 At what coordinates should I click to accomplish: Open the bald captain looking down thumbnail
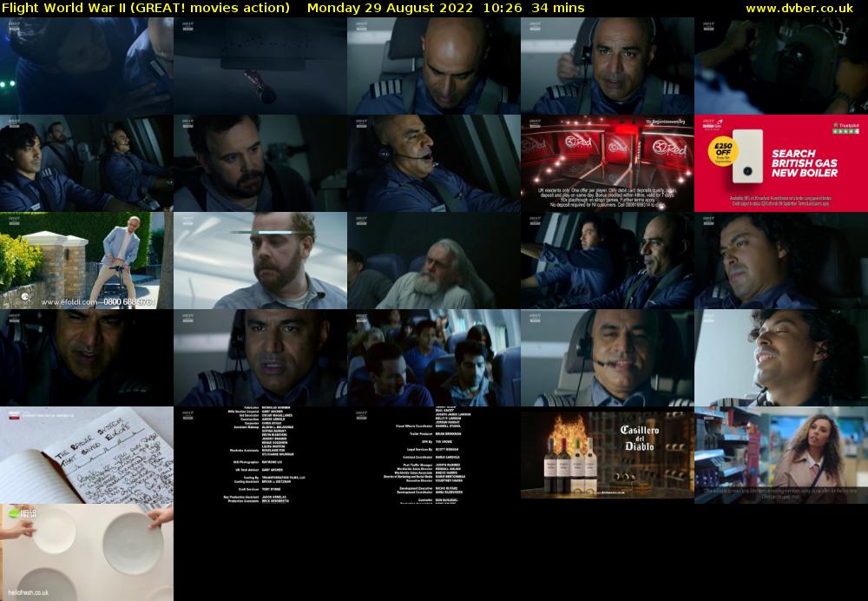tap(434, 66)
